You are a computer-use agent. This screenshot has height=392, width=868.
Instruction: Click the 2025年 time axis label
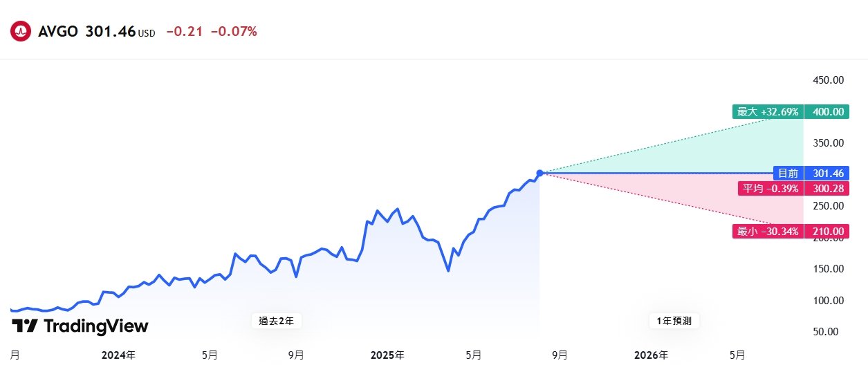tap(387, 355)
